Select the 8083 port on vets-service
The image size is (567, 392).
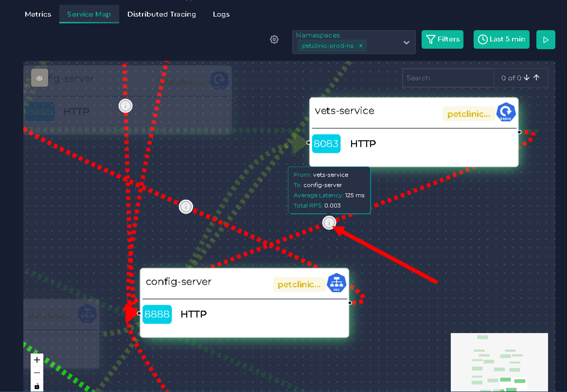326,143
